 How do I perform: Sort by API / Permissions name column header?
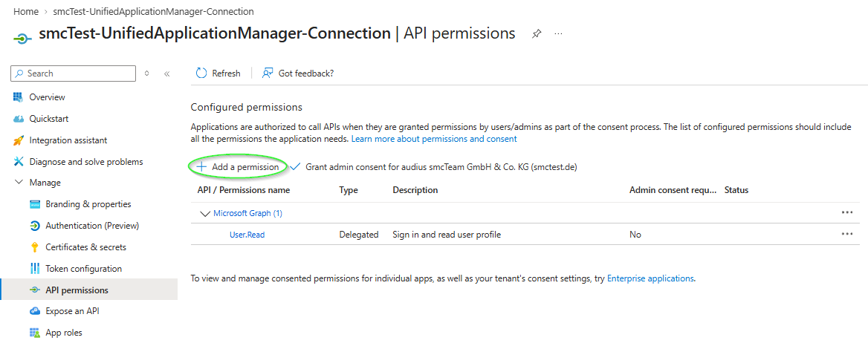click(244, 190)
